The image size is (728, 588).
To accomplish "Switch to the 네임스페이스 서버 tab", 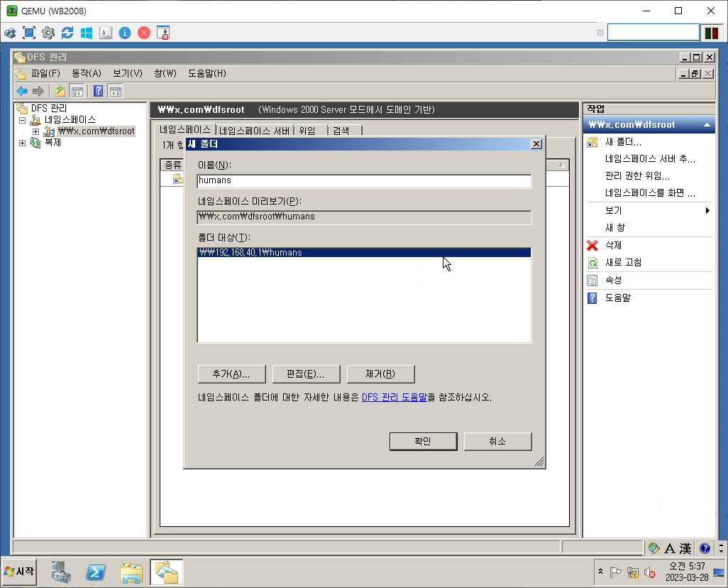I will click(x=255, y=131).
